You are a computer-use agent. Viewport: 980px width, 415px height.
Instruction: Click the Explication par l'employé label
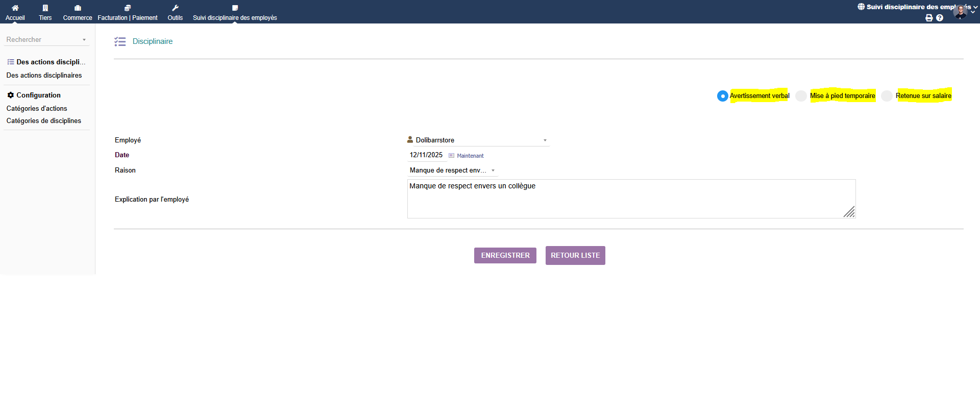click(x=152, y=199)
